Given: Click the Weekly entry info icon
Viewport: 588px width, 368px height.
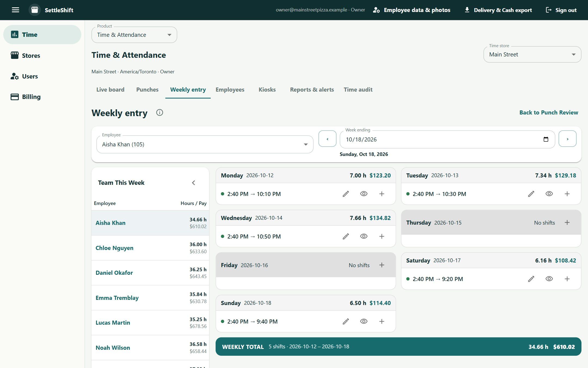Looking at the screenshot, I should [x=160, y=113].
